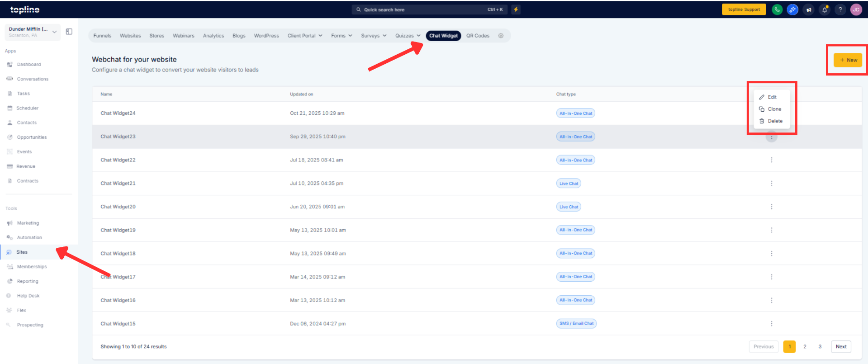Open the green phone dialer icon
This screenshot has height=364, width=868.
tap(777, 9)
